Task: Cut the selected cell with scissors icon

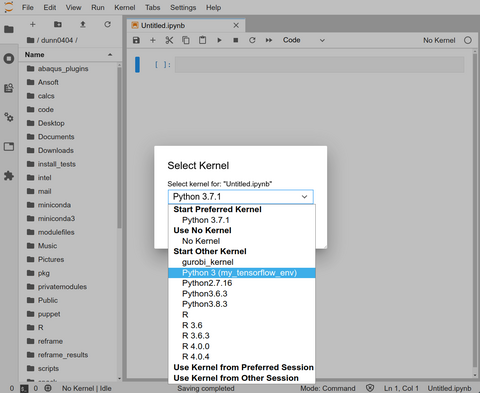Action: 169,40
